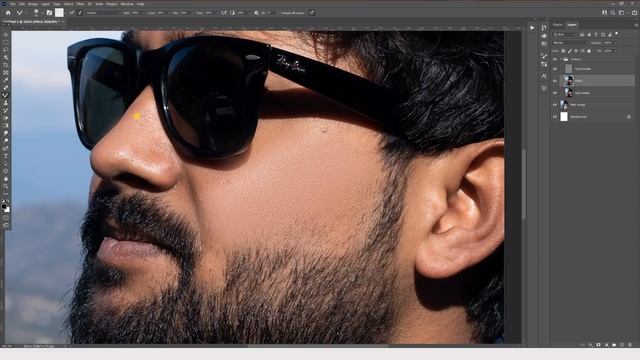The height and width of the screenshot is (360, 640).
Task: Toggle visibility of Group 1
Action: pos(554,59)
